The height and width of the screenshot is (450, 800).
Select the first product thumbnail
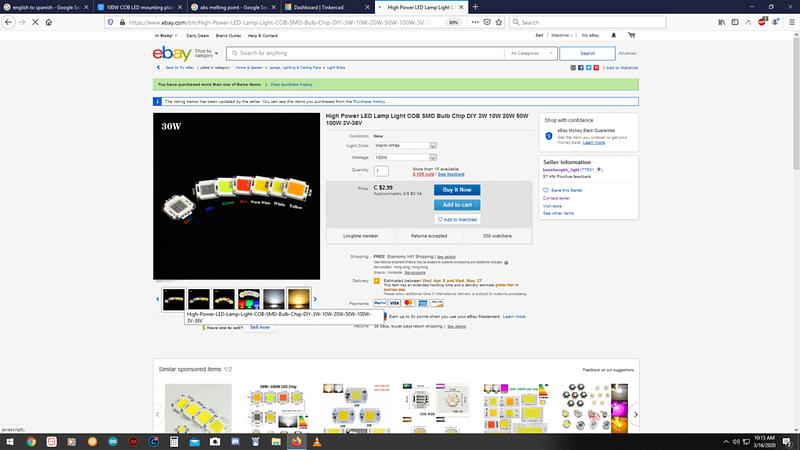click(x=173, y=299)
